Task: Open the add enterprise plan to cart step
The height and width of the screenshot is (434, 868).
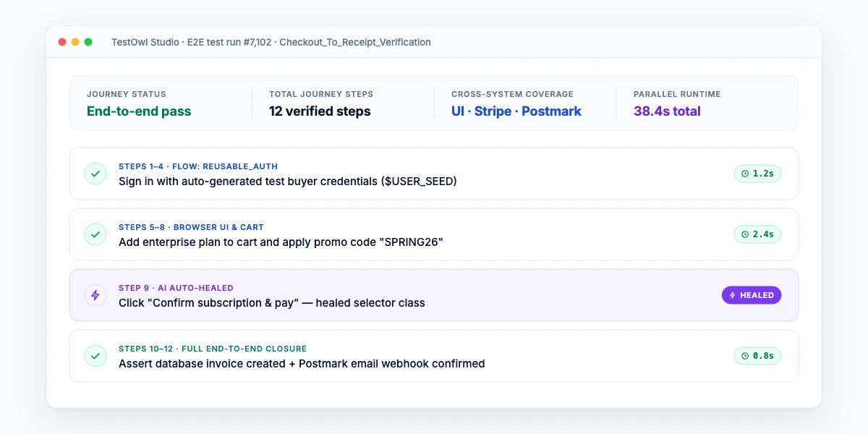Action: click(x=434, y=234)
